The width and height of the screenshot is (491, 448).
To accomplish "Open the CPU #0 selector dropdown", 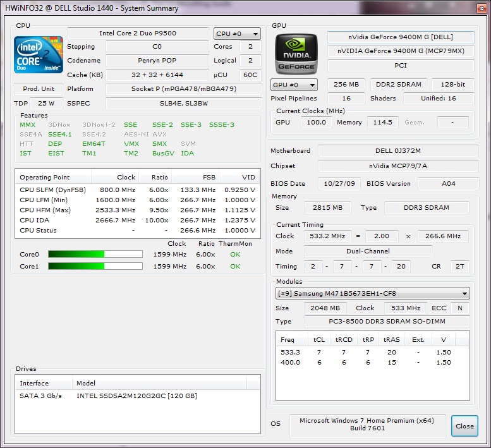I will pos(237,33).
